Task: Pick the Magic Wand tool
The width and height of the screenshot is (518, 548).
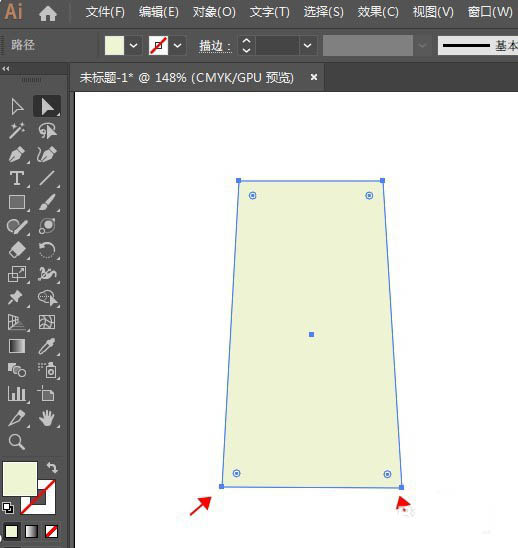Action: 17,130
